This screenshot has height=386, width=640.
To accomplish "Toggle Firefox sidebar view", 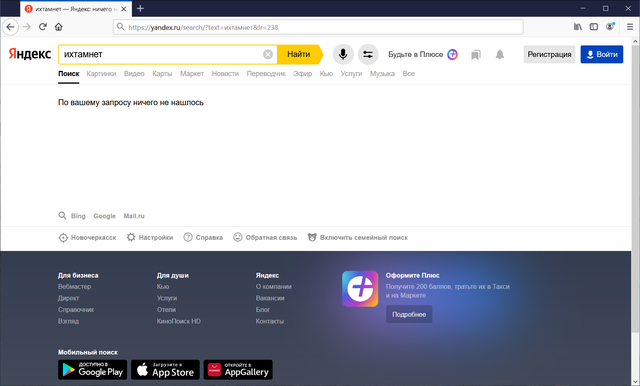I will tap(593, 27).
